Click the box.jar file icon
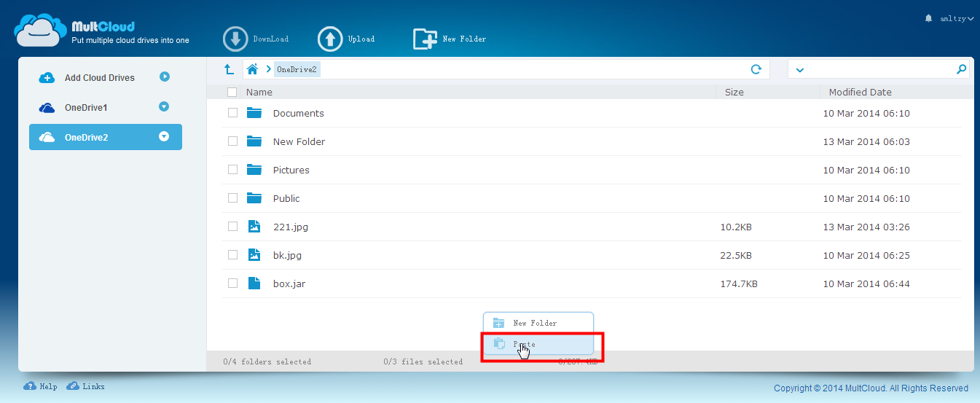This screenshot has height=403, width=980. (x=254, y=283)
